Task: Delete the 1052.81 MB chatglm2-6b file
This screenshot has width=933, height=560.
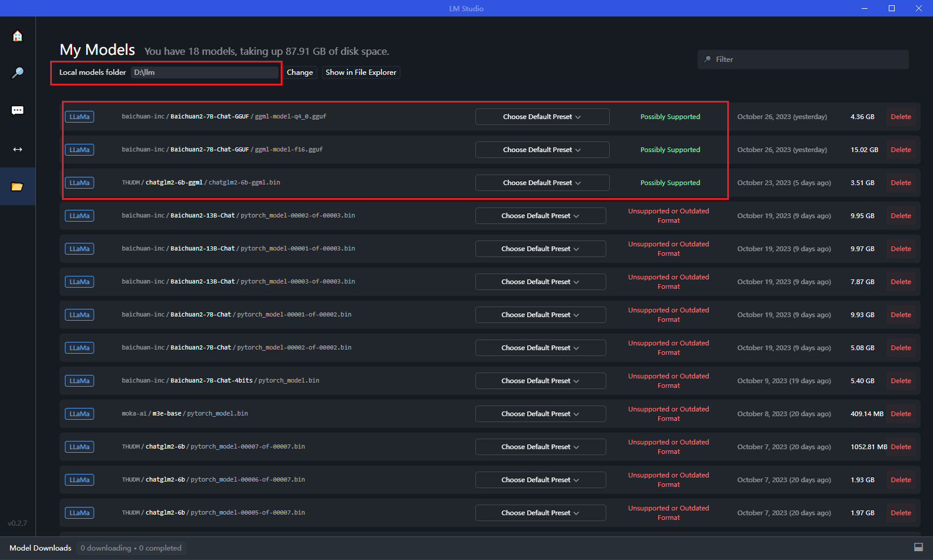Action: [x=901, y=447]
